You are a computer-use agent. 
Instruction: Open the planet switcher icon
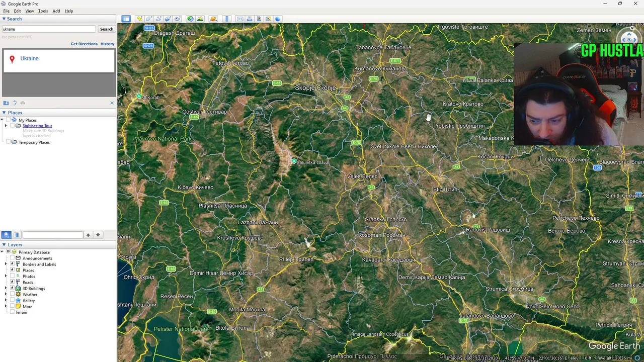(213, 19)
